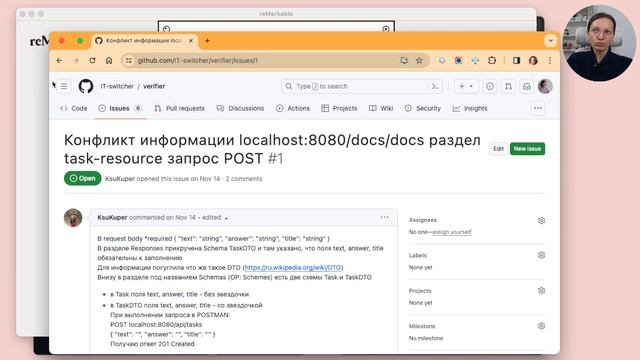This screenshot has width=640, height=360.
Task: Go to GitHub home via Octocat logo
Action: click(86, 86)
